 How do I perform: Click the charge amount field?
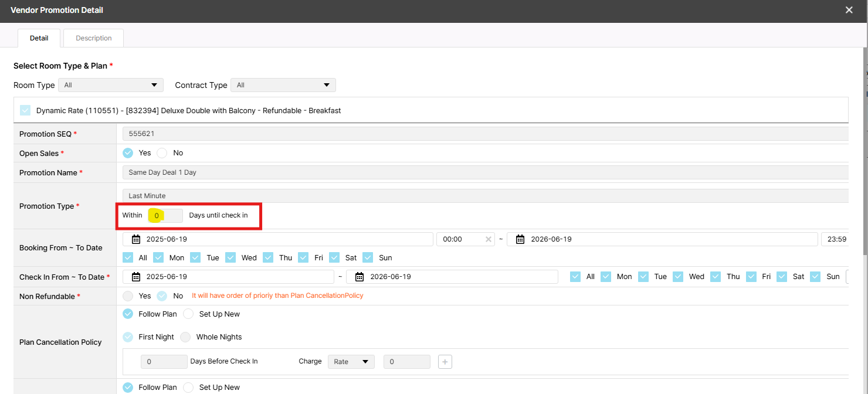pos(407,362)
